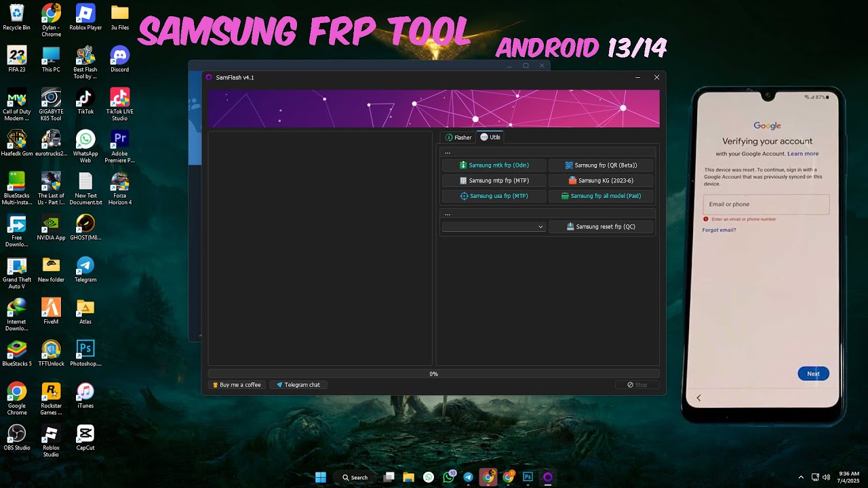The width and height of the screenshot is (868, 488).
Task: Open WhatsApp Web desktop shortcut
Action: pyautogui.click(x=85, y=146)
